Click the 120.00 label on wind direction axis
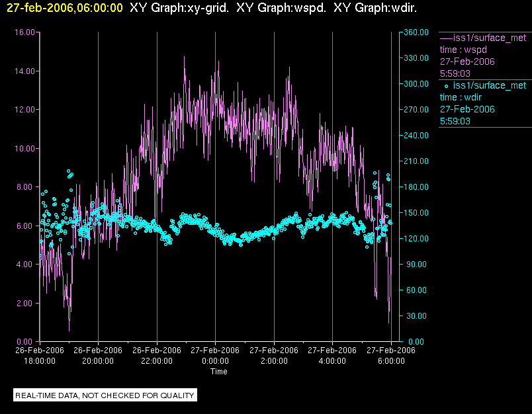This screenshot has width=532, height=414. [x=416, y=238]
